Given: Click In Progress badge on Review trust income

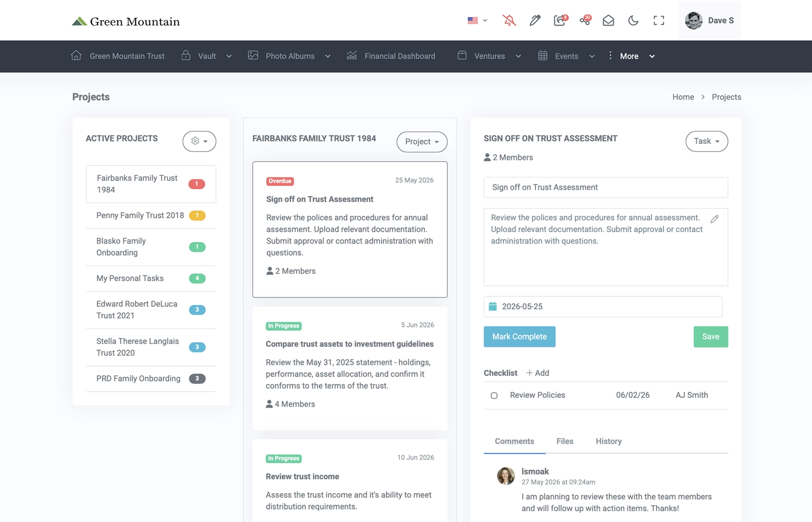Looking at the screenshot, I should pyautogui.click(x=284, y=458).
